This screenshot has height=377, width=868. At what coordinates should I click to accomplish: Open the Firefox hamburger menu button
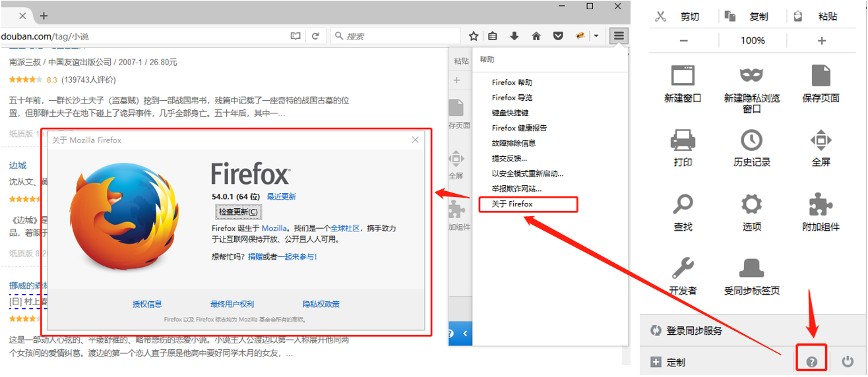pyautogui.click(x=618, y=36)
